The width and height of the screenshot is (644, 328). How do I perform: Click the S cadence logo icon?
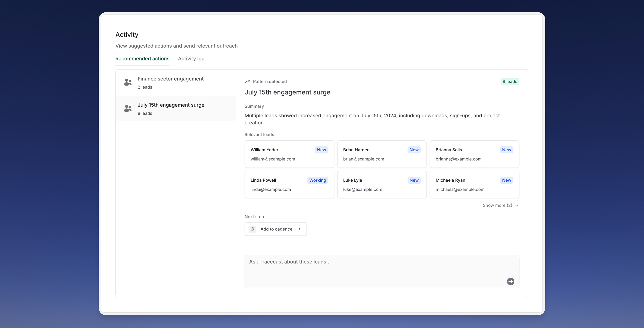point(252,229)
